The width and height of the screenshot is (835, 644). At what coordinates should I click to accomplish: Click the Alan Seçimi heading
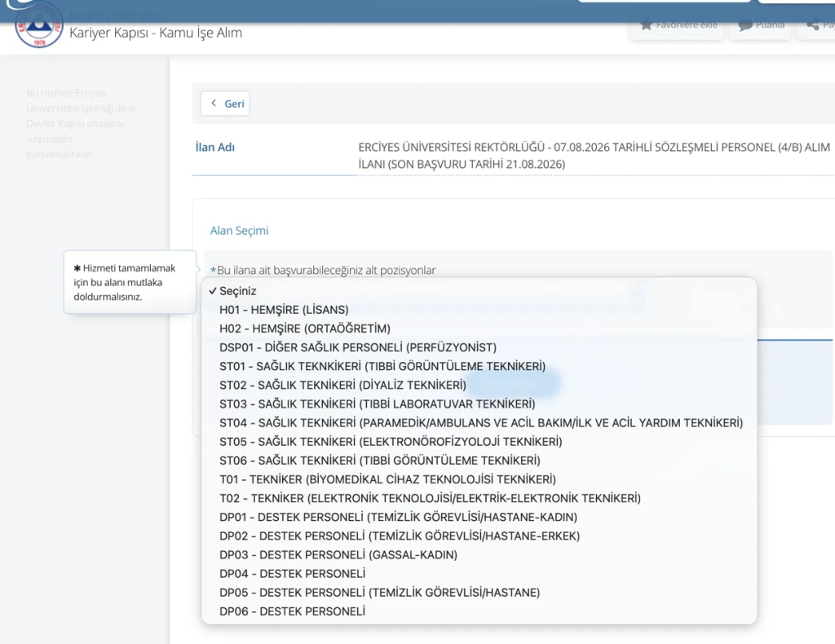(239, 231)
